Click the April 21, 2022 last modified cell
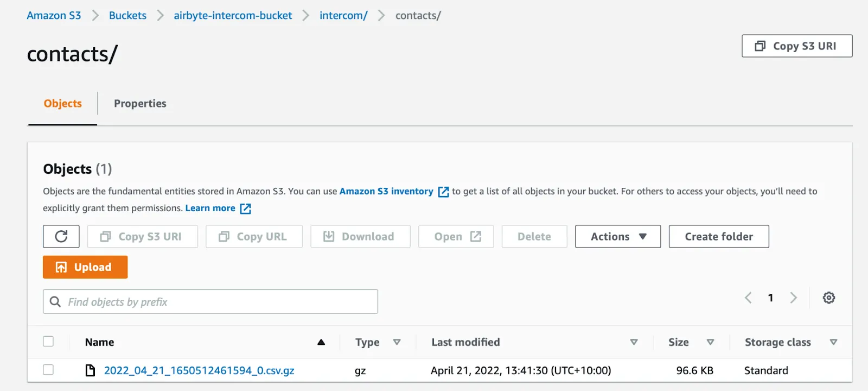868x391 pixels. [x=521, y=370]
